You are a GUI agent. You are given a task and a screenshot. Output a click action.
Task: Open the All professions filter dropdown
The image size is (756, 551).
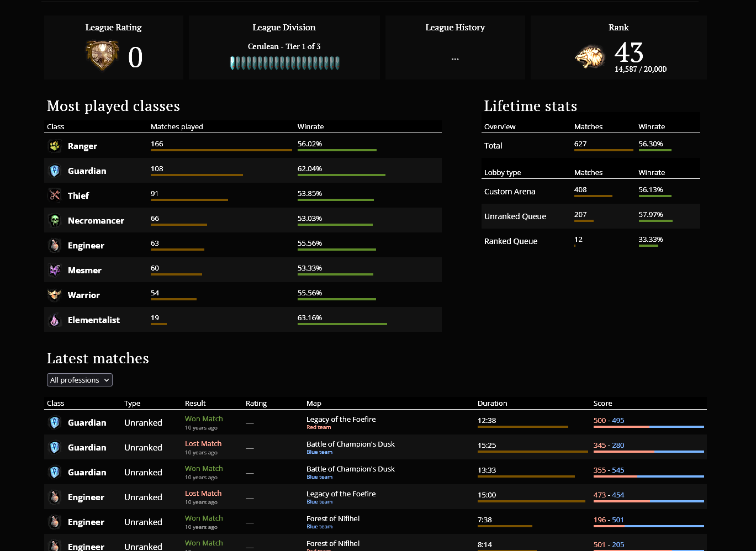point(80,380)
